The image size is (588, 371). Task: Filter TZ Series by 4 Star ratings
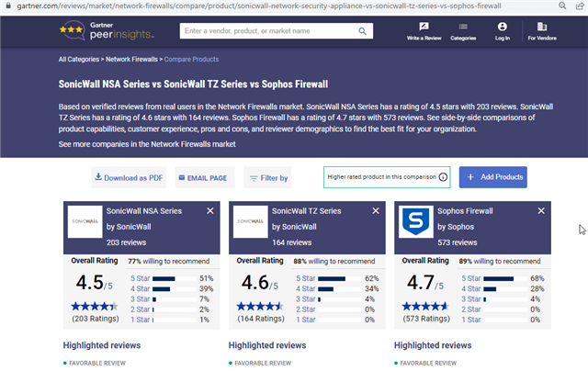click(306, 289)
